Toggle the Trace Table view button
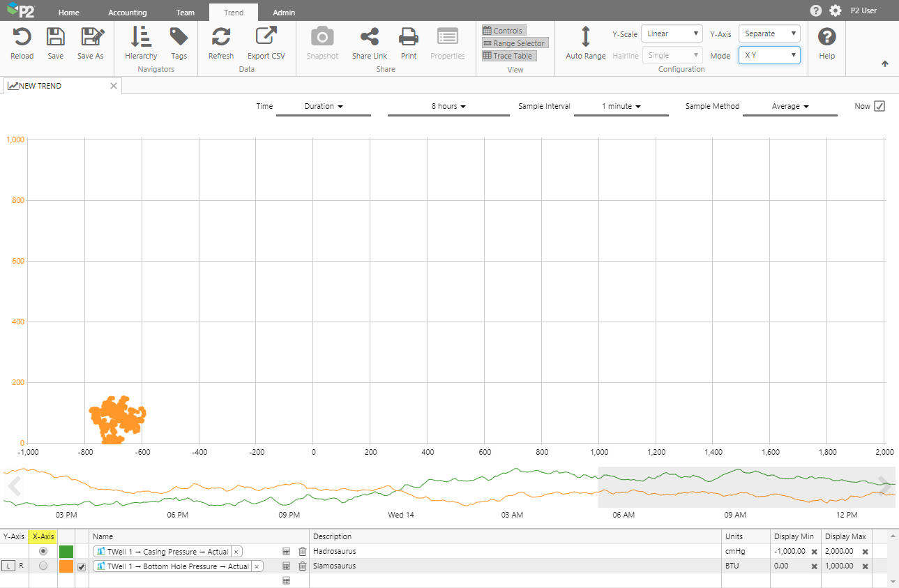This screenshot has height=588, width=899. [508, 56]
